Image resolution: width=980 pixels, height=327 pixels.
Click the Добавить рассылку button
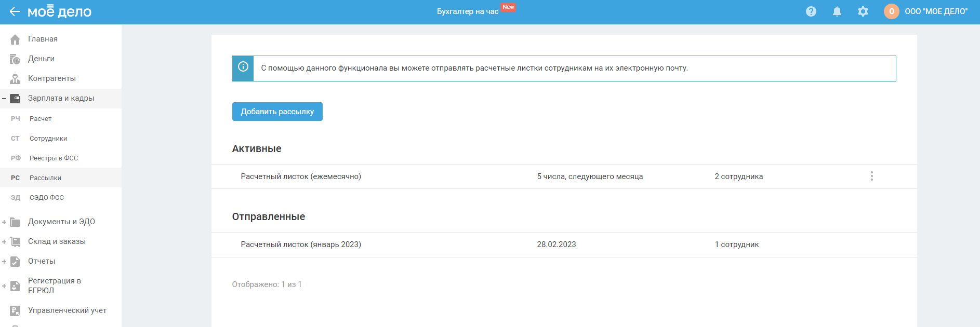pyautogui.click(x=277, y=112)
